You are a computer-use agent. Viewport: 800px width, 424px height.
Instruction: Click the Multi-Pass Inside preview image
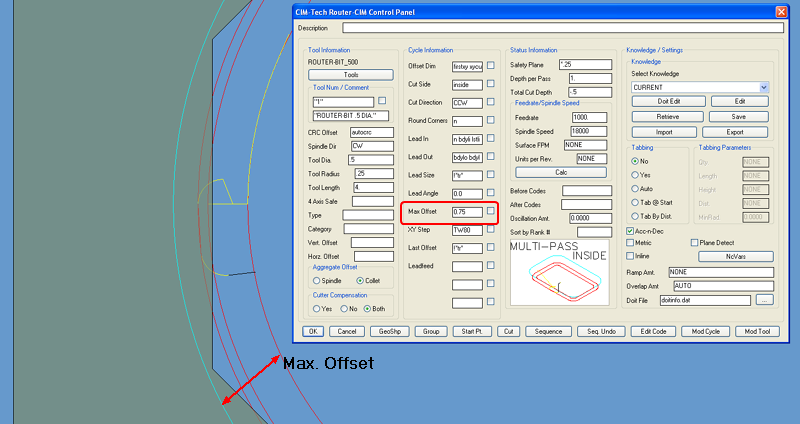pyautogui.click(x=560, y=273)
